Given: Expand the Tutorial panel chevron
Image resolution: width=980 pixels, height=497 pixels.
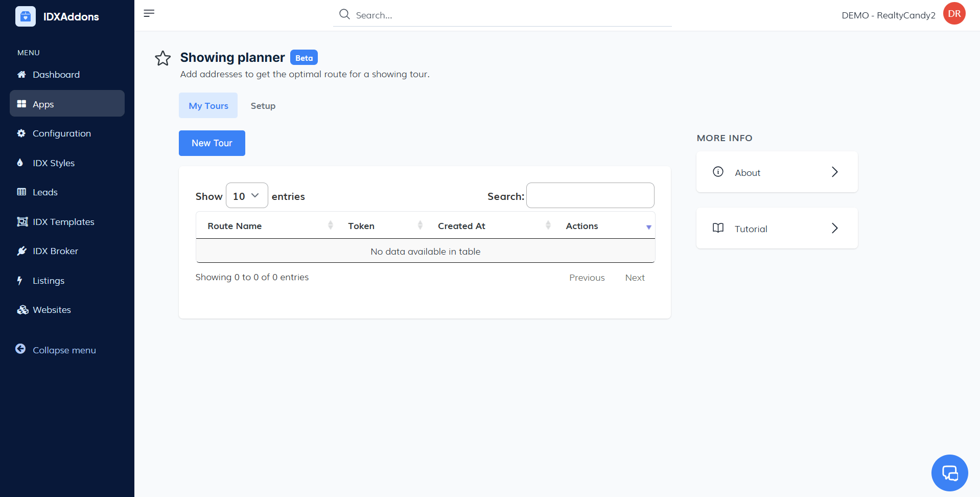Looking at the screenshot, I should 834,228.
